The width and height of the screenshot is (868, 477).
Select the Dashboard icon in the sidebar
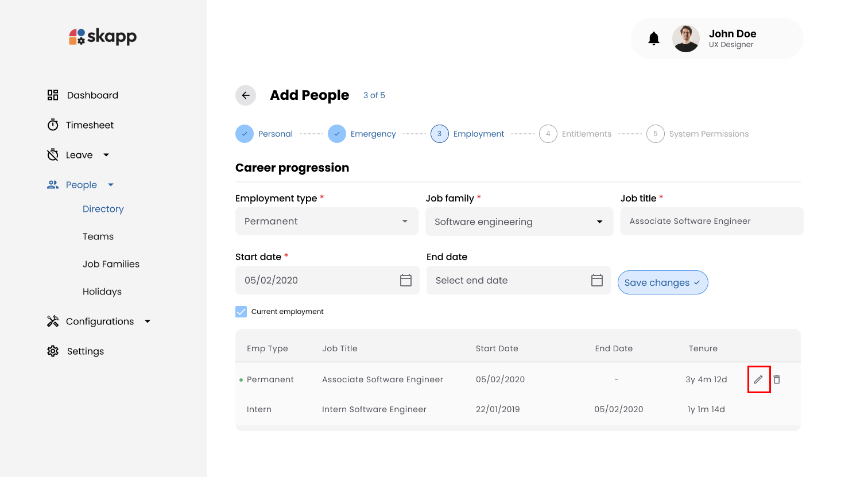click(x=52, y=95)
